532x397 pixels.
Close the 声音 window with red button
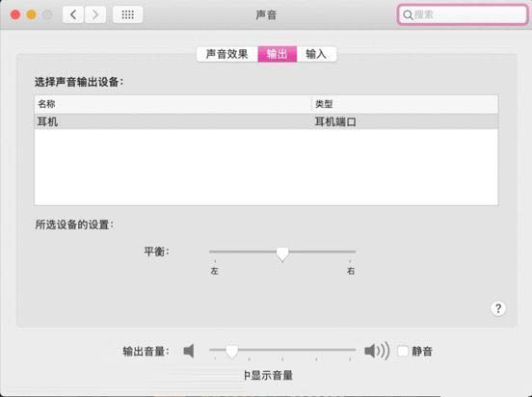(x=15, y=14)
